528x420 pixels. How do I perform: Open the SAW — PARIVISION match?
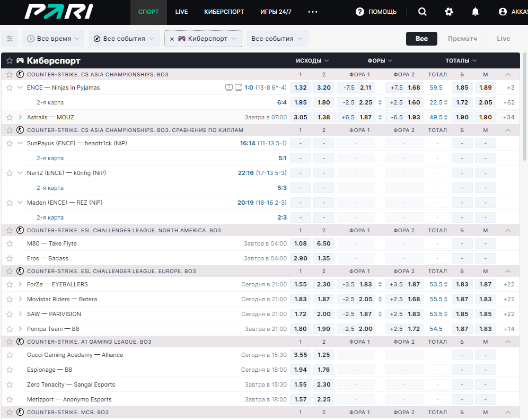pos(54,314)
